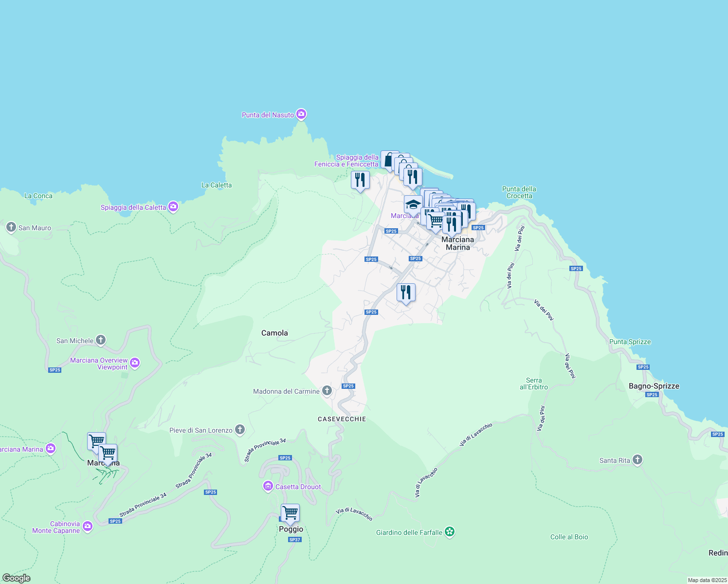Click the Casetta Drouot label
The image size is (728, 584).
coord(298,487)
